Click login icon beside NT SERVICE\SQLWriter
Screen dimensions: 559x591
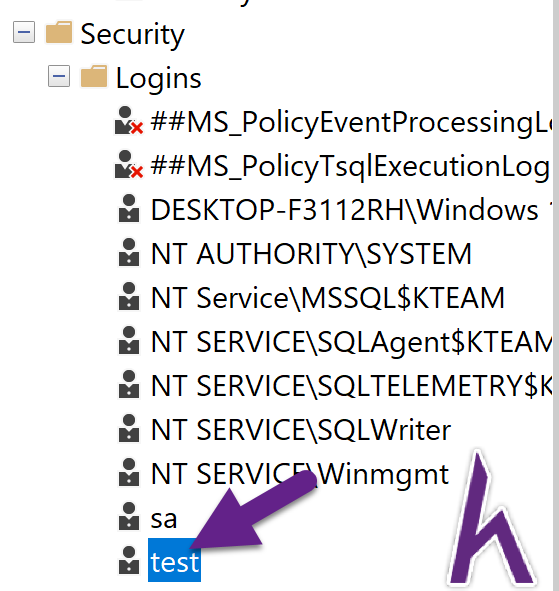click(129, 429)
